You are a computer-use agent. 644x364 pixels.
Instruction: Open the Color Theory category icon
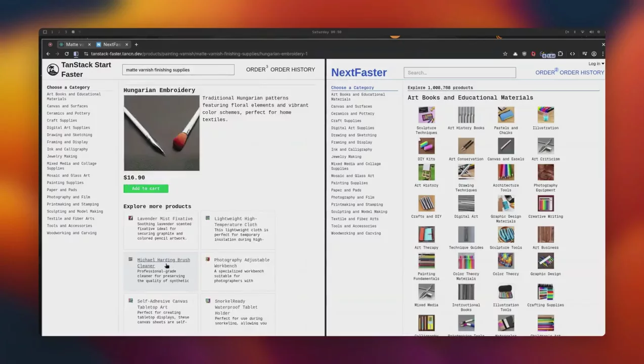(x=505, y=261)
